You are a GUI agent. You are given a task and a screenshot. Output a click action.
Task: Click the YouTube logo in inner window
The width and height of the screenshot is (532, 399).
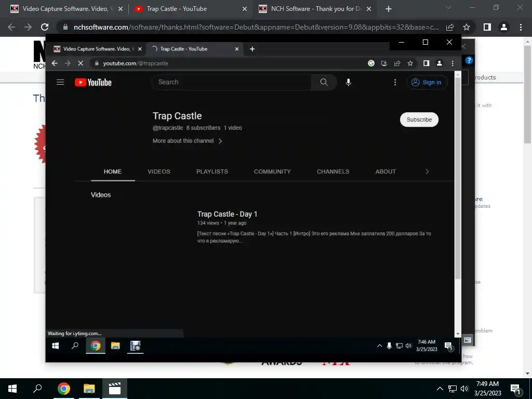(94, 83)
